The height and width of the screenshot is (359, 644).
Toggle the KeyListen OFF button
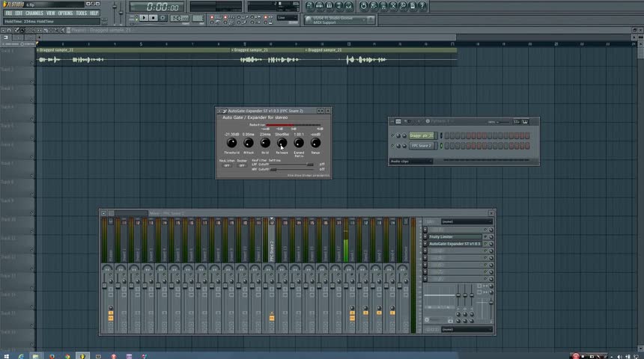pyautogui.click(x=226, y=165)
